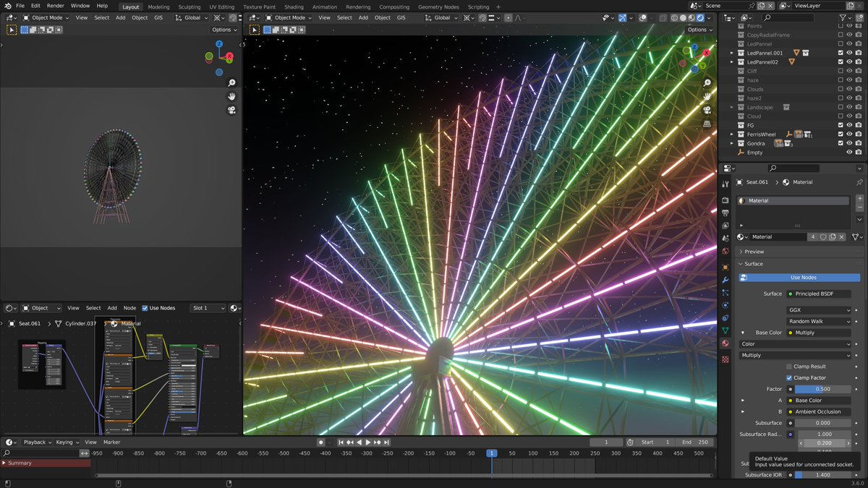868x488 pixels.
Task: Toggle camera view in main viewport
Action: coord(707,110)
